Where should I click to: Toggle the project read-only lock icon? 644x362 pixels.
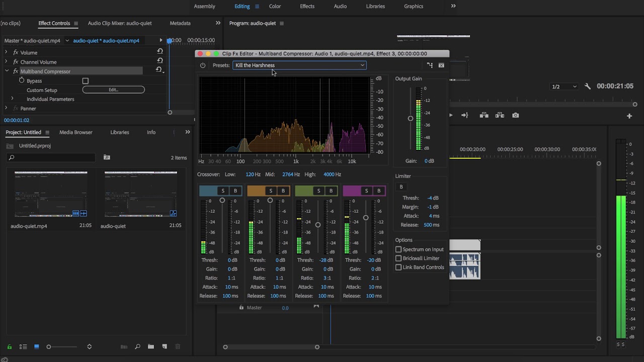[x=10, y=346]
